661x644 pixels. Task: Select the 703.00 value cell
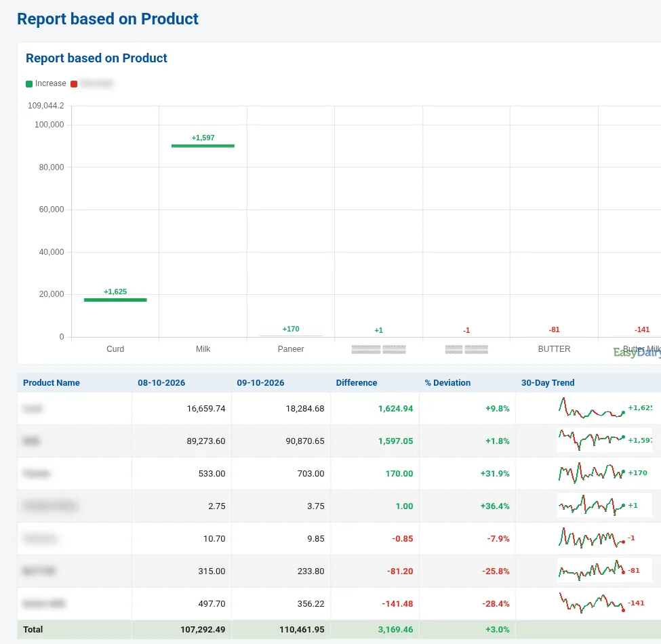point(281,473)
